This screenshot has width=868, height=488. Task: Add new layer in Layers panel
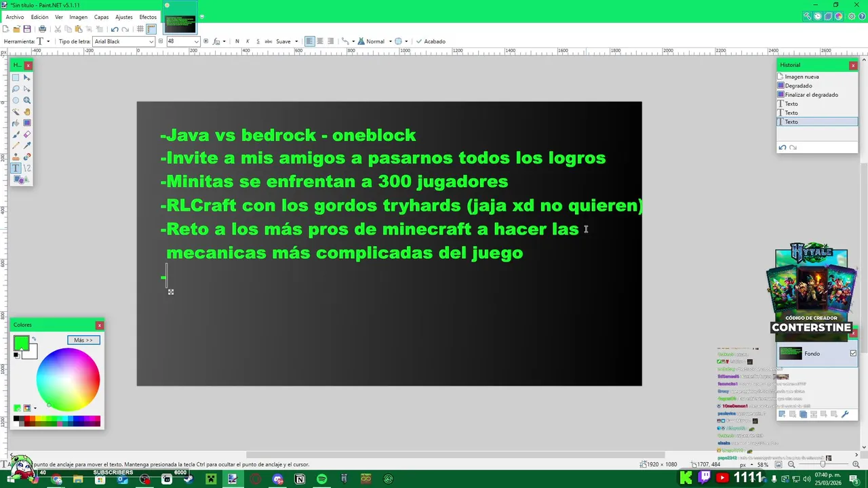[782, 414]
